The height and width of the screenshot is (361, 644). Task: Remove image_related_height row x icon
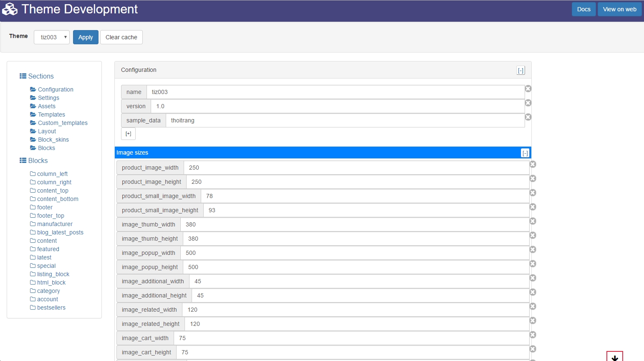tap(533, 320)
